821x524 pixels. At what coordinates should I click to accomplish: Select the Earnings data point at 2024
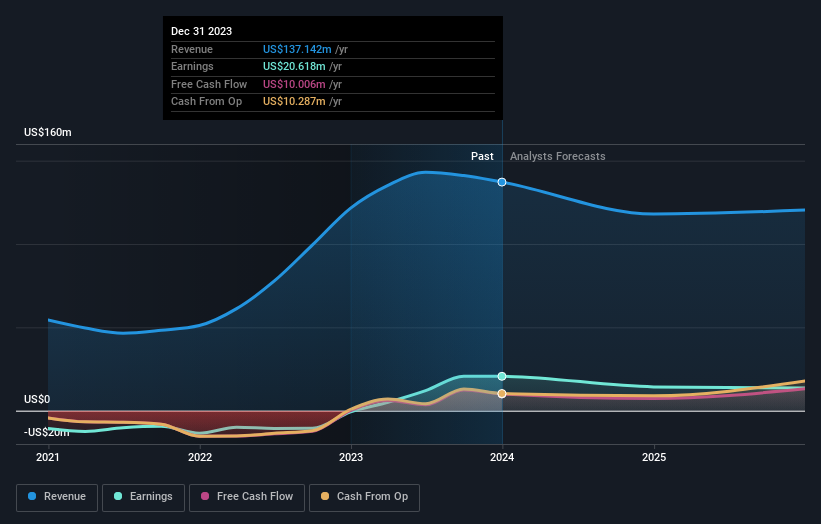click(x=502, y=376)
